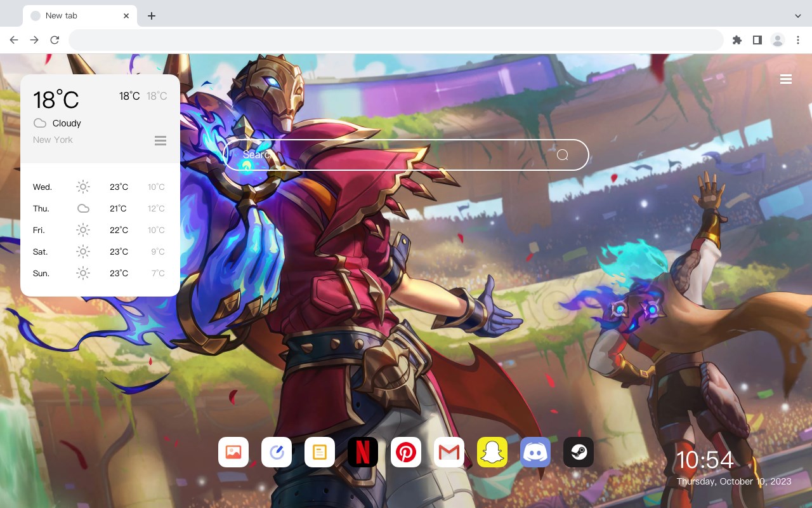This screenshot has width=812, height=508.
Task: Click into the page Search field
Action: coord(406,155)
